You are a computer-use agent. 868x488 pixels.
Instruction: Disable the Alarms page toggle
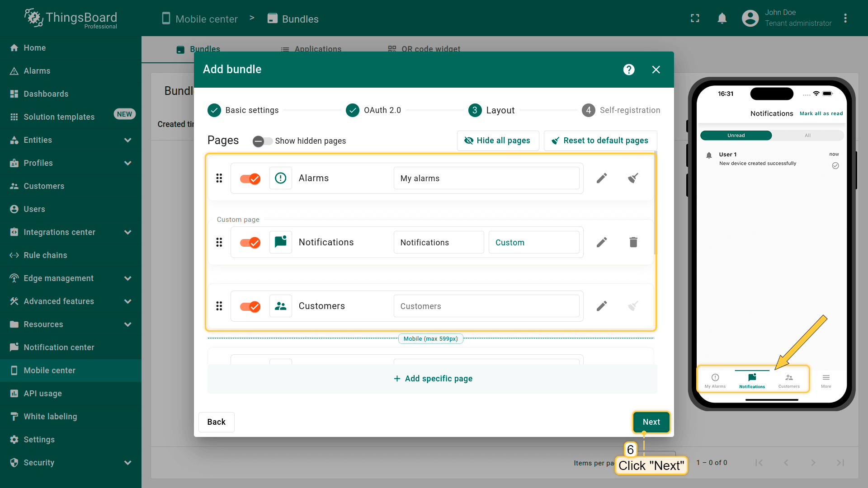(250, 178)
